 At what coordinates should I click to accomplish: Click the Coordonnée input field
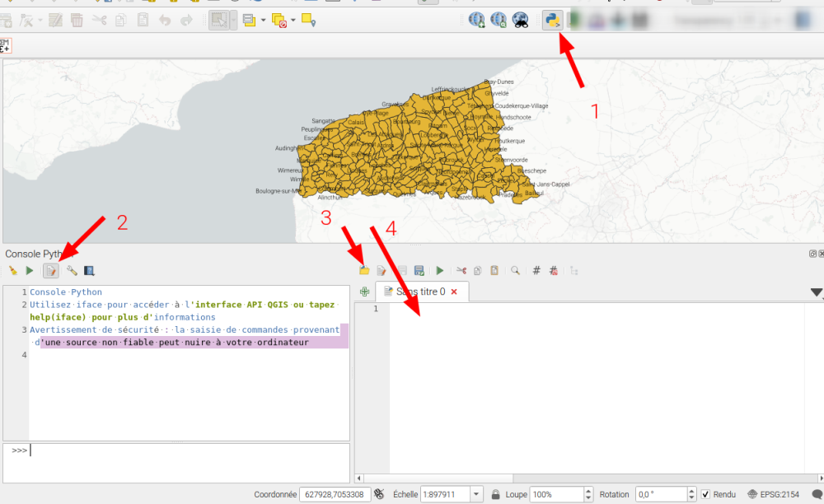point(335,494)
